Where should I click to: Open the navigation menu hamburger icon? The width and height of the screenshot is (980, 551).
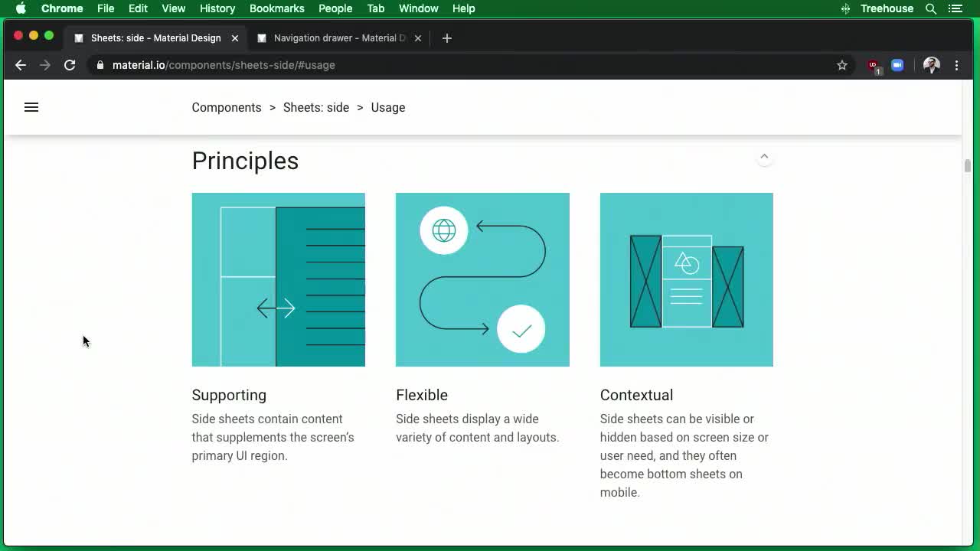31,107
